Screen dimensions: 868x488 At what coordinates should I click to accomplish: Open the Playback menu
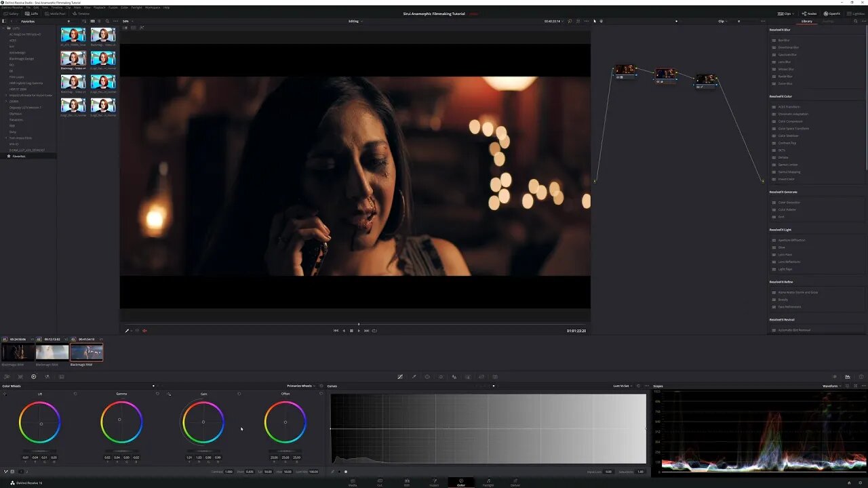point(99,7)
